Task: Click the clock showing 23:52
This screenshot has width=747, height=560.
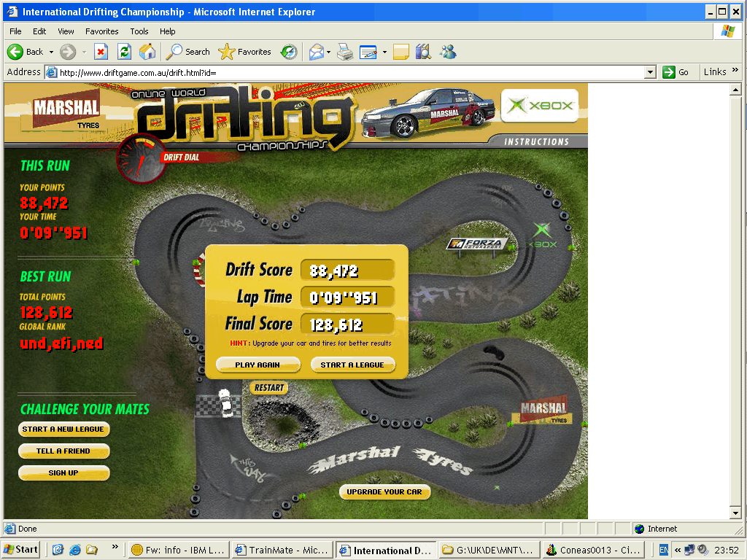Action: coord(727,550)
